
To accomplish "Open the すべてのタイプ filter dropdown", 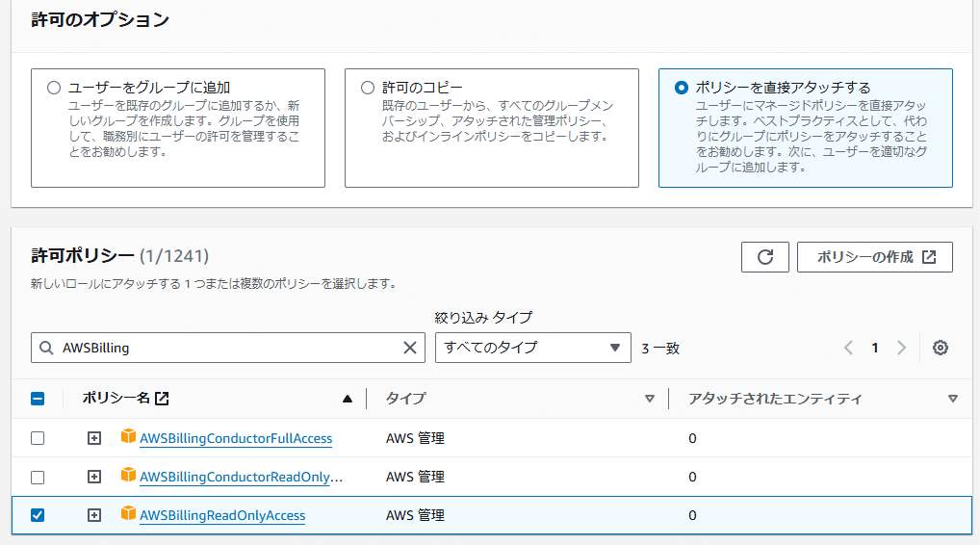I will 533,348.
